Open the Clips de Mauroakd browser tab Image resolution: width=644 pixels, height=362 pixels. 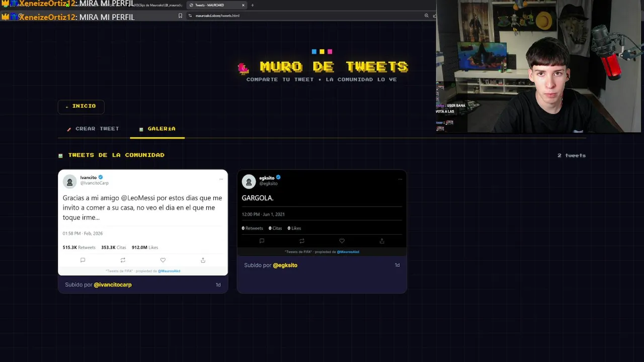point(157,5)
